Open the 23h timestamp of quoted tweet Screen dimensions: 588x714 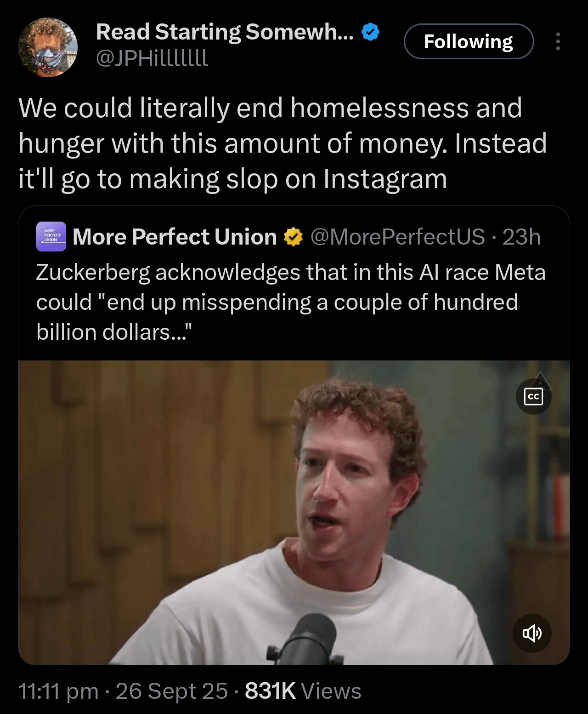[x=521, y=237]
